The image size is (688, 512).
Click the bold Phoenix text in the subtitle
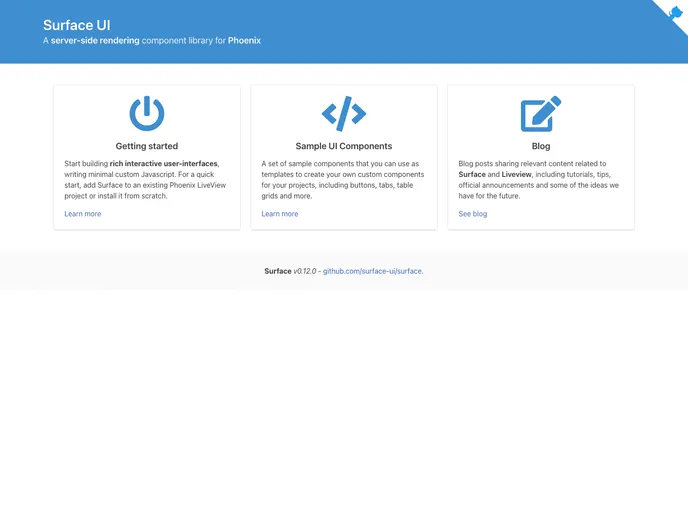pos(244,41)
